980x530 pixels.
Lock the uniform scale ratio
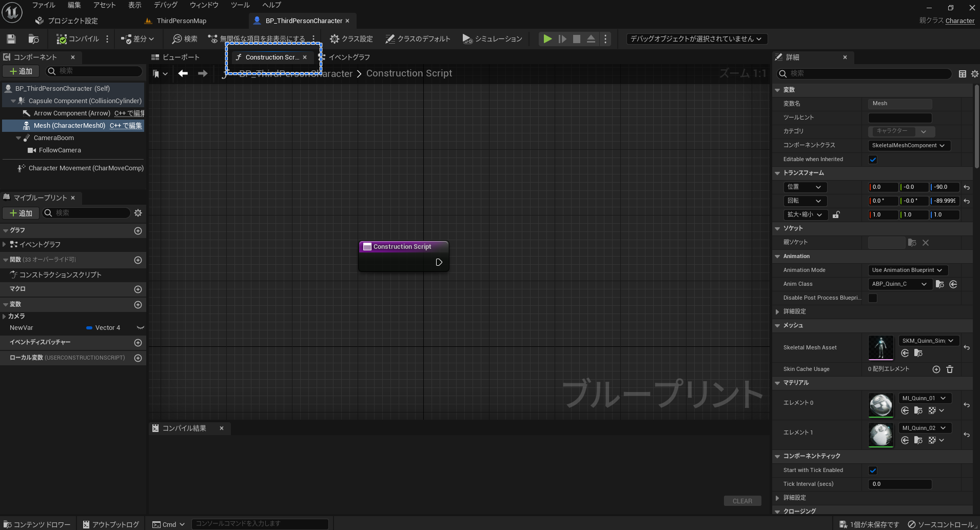point(836,214)
